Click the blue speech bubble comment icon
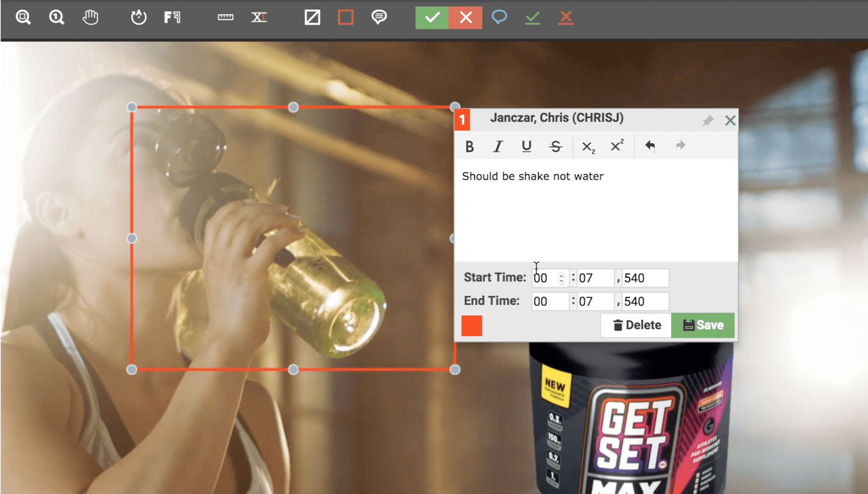The image size is (868, 494). coord(499,17)
